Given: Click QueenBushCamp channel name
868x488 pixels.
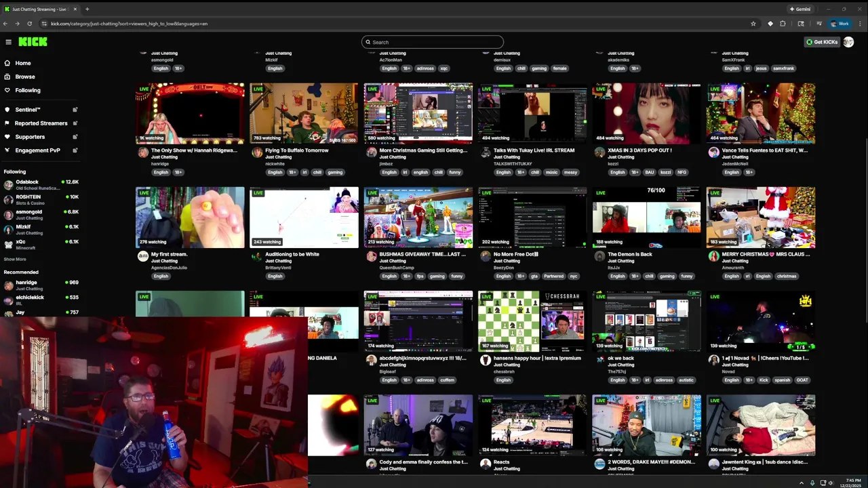Looking at the screenshot, I should (396, 268).
